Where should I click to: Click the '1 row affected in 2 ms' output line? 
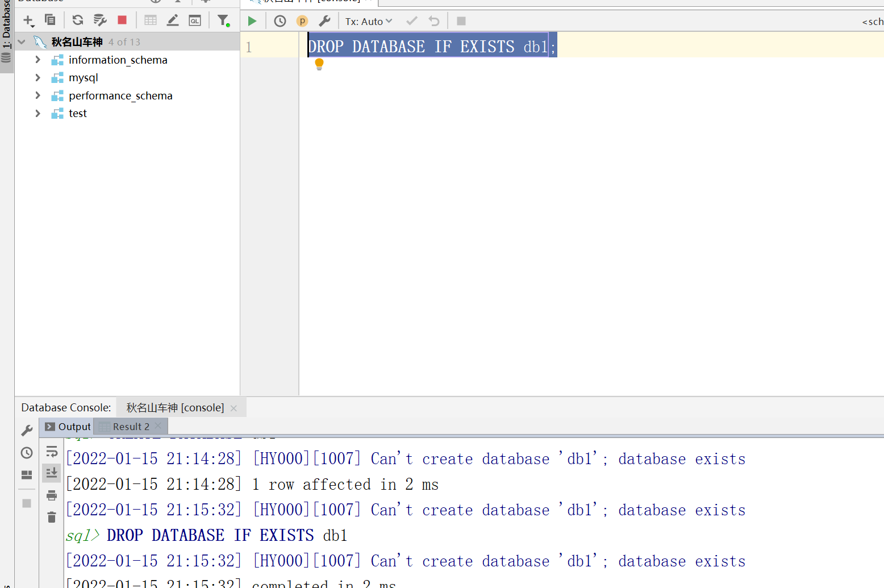point(252,485)
